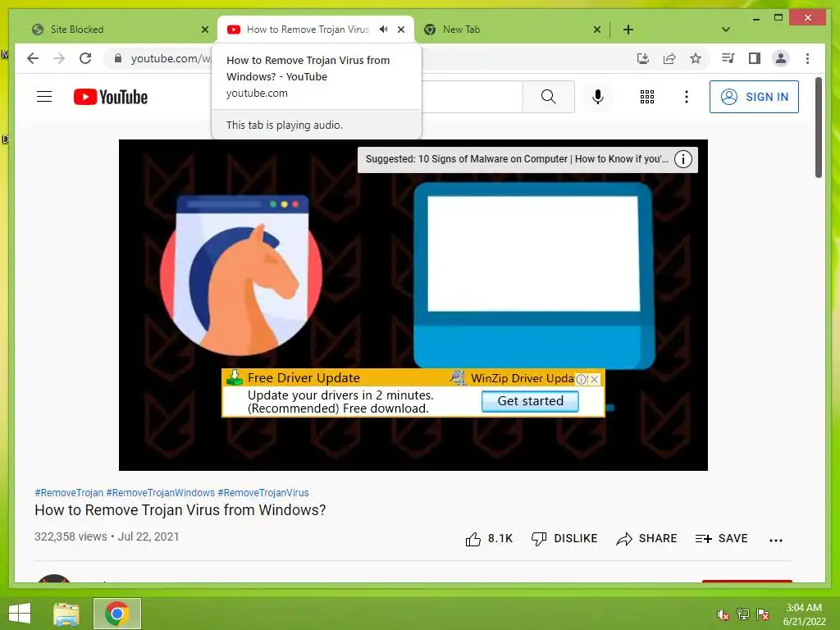The image size is (840, 630).
Task: Open the Windows Start button
Action: click(x=20, y=614)
